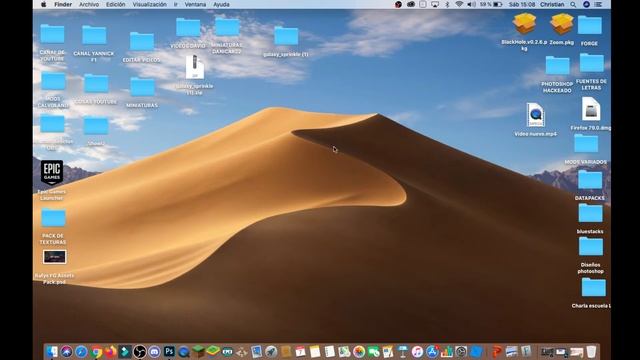Select Rafys FC Assets Pack.psd thumbnail
This screenshot has height=360, width=640.
(x=54, y=257)
